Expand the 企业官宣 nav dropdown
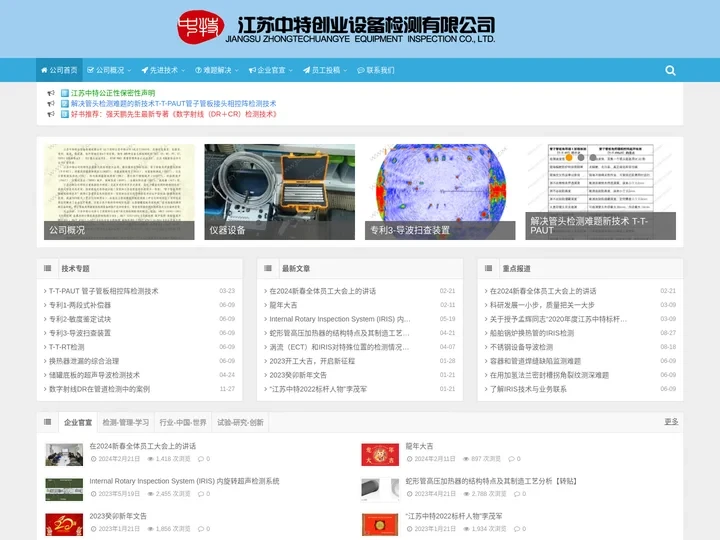The image size is (720, 540). 270,70
